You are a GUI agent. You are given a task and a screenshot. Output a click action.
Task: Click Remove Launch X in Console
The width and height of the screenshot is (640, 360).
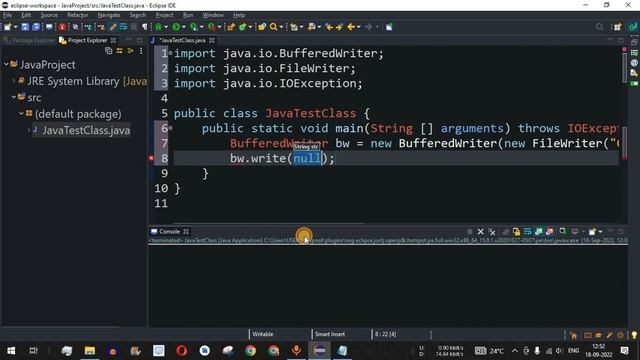click(480, 232)
